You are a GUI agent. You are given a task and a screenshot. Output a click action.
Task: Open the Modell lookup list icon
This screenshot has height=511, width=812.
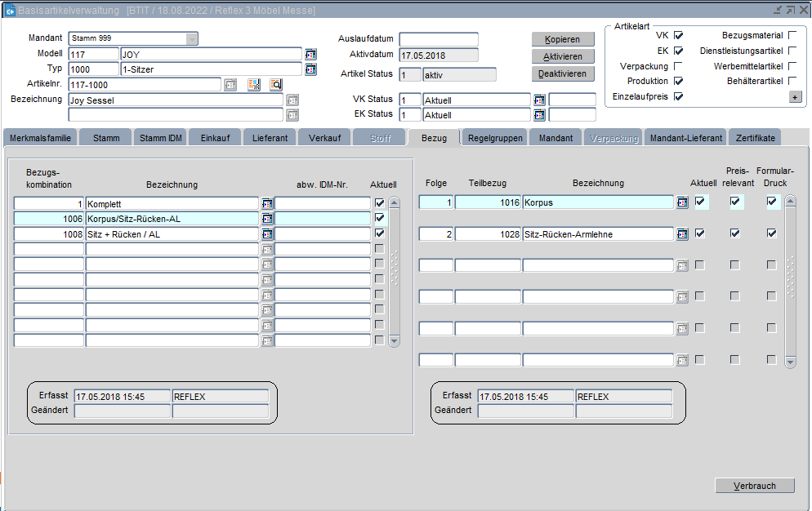click(x=310, y=55)
